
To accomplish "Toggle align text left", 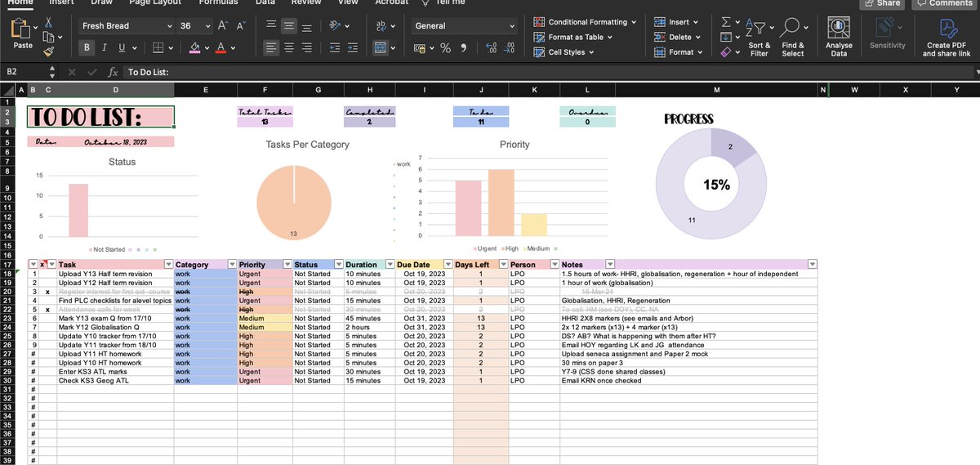I will 272,48.
